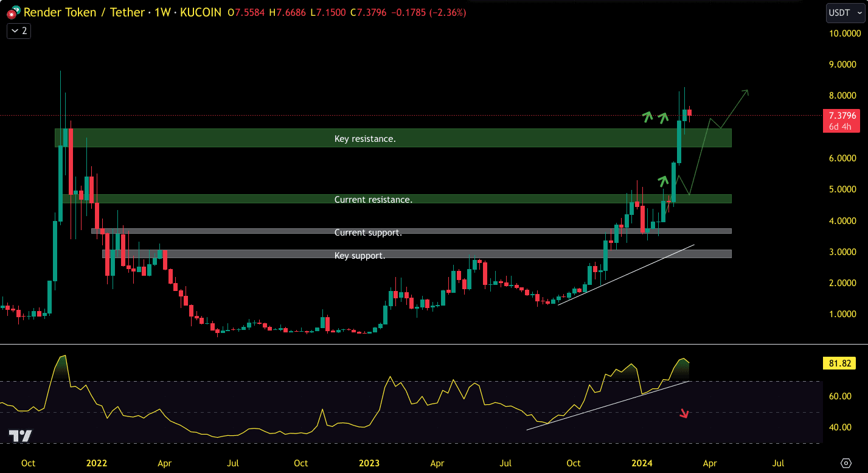Click the 3.0000 price axis label
This screenshot has width=868, height=473.
tap(842, 252)
